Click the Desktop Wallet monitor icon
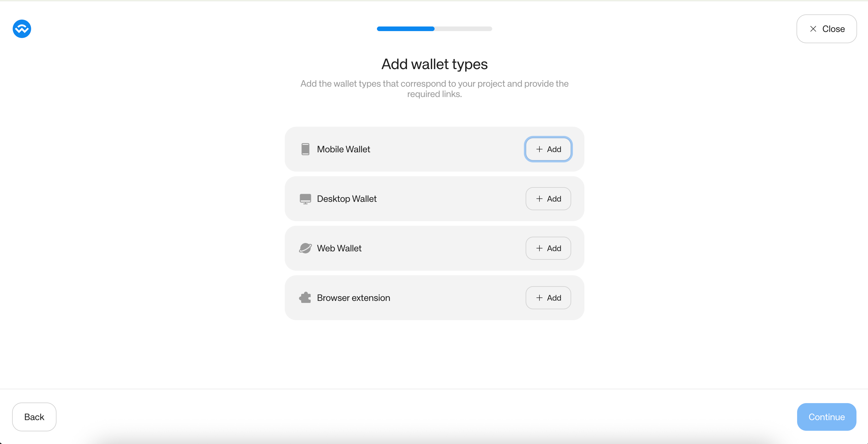The width and height of the screenshot is (868, 444). (305, 199)
